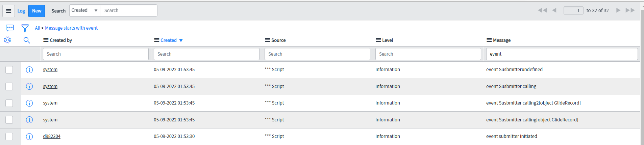Sort by Message column header
The height and width of the screenshot is (145, 644).
pyautogui.click(x=502, y=40)
